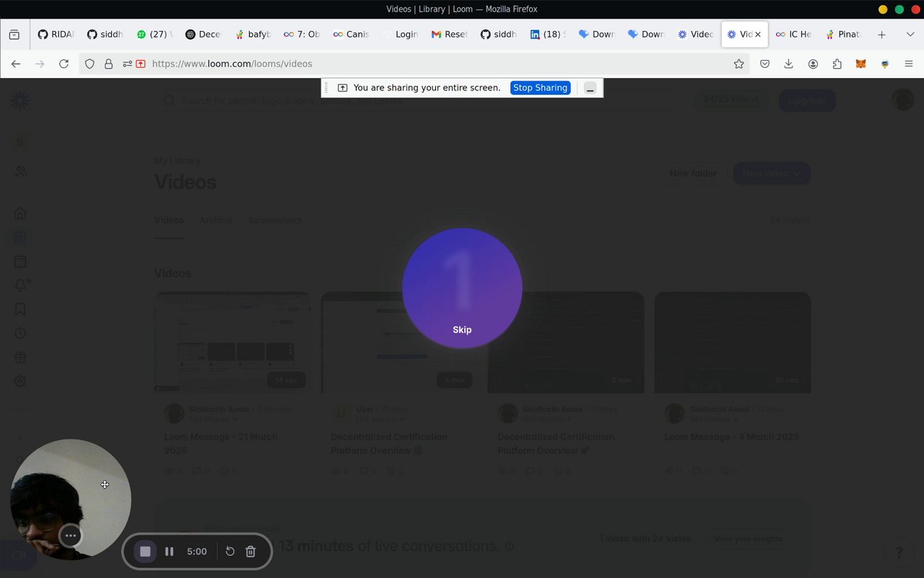This screenshot has width=924, height=578.
Task: Open the Firefox View icon left of the tabs
Action: (x=14, y=34)
